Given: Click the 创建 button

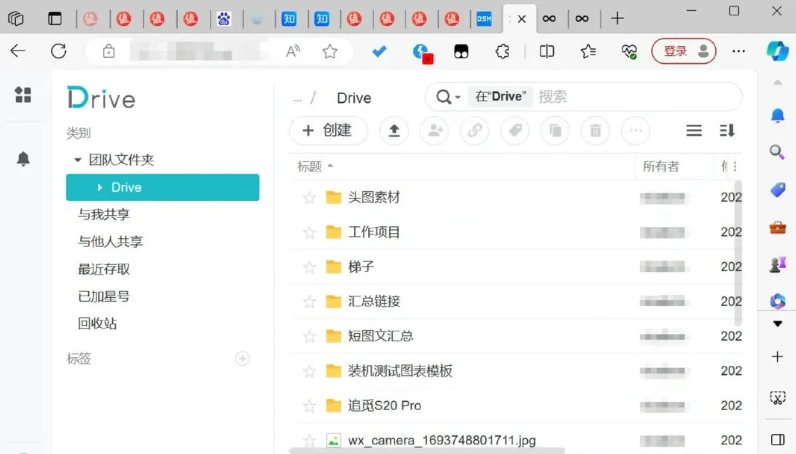Looking at the screenshot, I should click(328, 131).
